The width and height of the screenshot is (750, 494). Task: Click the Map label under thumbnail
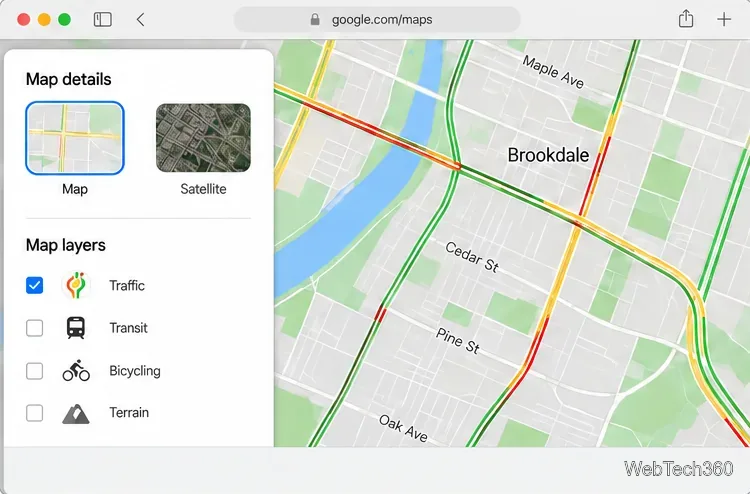coord(75,189)
